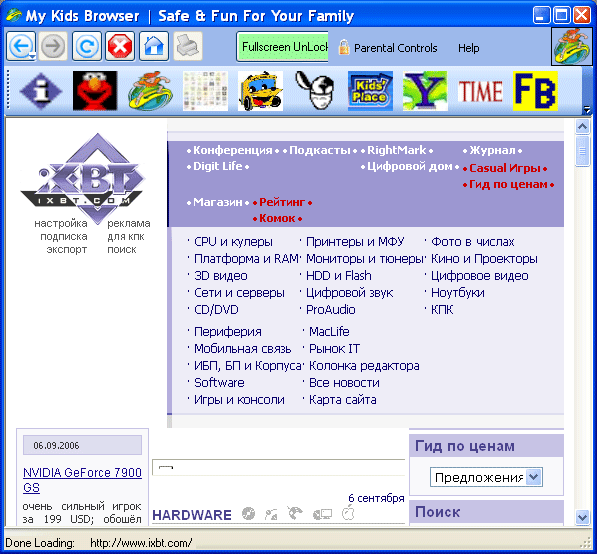Open the red Гид по ценам link
This screenshot has width=597, height=554.
click(x=508, y=184)
